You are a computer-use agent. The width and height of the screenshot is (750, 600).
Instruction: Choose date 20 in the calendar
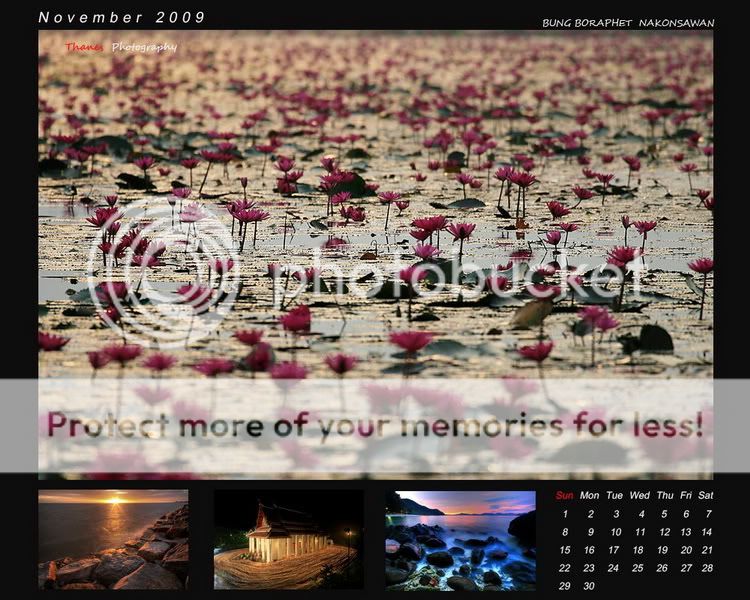tap(686, 550)
